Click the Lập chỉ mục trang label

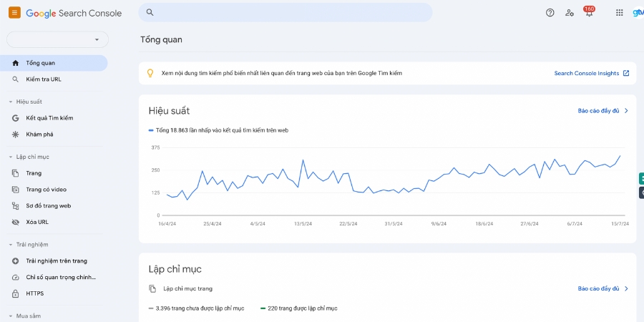pyautogui.click(x=187, y=289)
